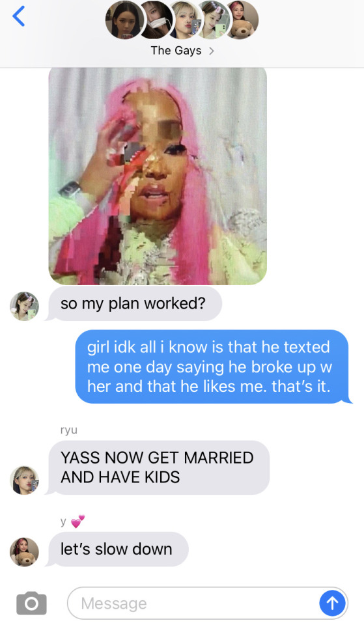Select the blue 'girl idk all i know' bubble
The height and width of the screenshot is (625, 364).
point(212,367)
